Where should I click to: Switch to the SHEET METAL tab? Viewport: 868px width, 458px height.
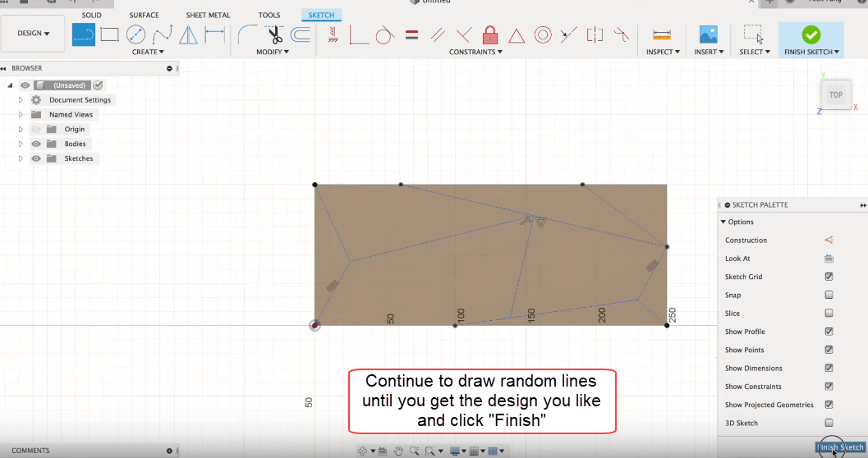point(208,15)
